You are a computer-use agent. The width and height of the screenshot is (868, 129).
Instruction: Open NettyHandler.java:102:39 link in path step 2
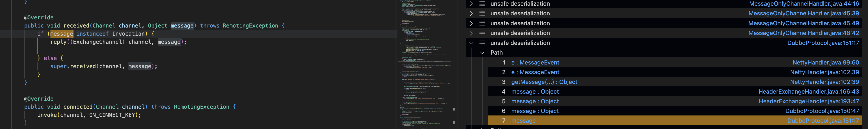(x=825, y=72)
